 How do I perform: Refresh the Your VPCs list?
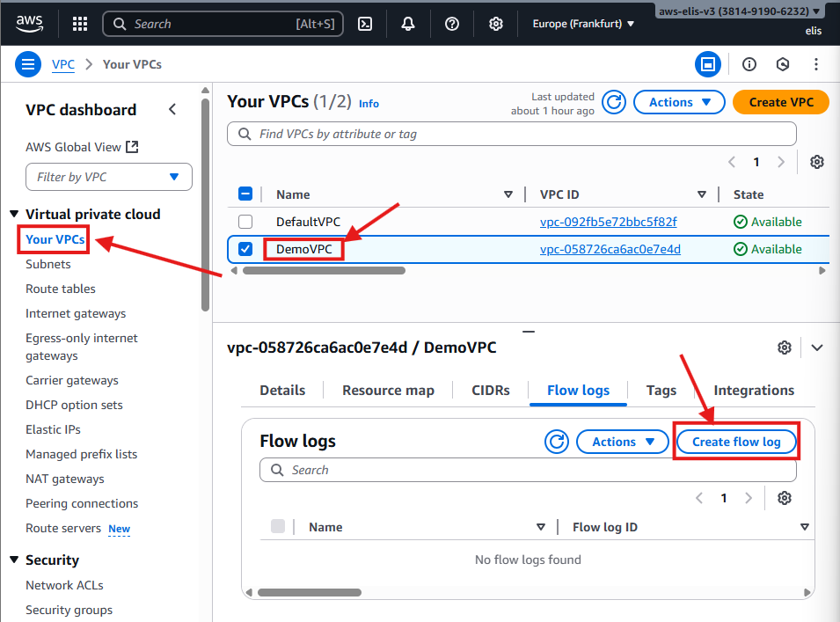(614, 102)
